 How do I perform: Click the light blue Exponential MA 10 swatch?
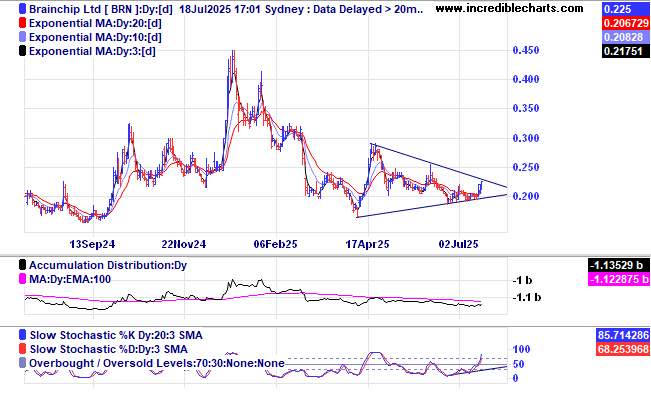(x=22, y=37)
